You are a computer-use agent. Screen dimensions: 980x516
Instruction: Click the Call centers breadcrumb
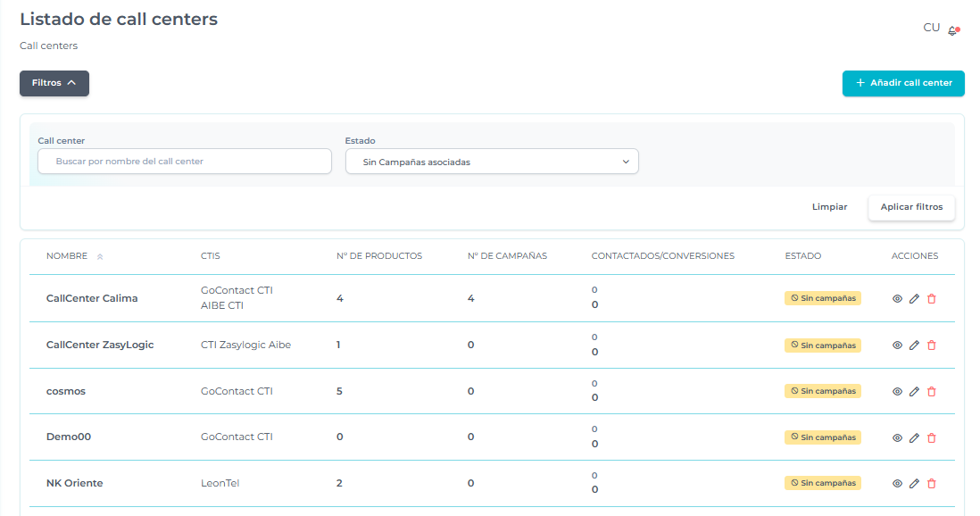coord(48,46)
